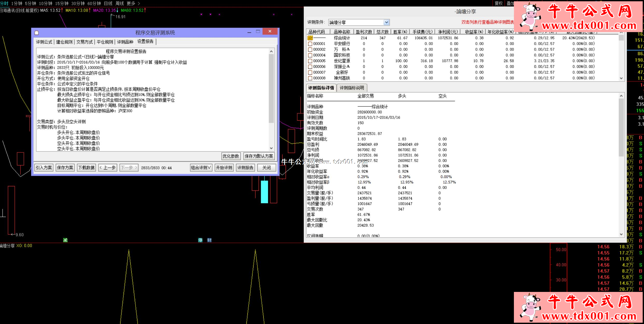The height and width of the screenshot is (324, 644).
Task: Click the MA60: 13.52 indicator label
Action: (x=133, y=10)
